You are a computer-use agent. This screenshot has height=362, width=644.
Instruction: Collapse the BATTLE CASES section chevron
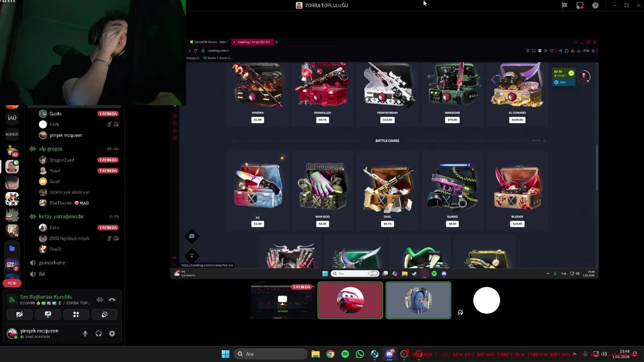(x=544, y=141)
